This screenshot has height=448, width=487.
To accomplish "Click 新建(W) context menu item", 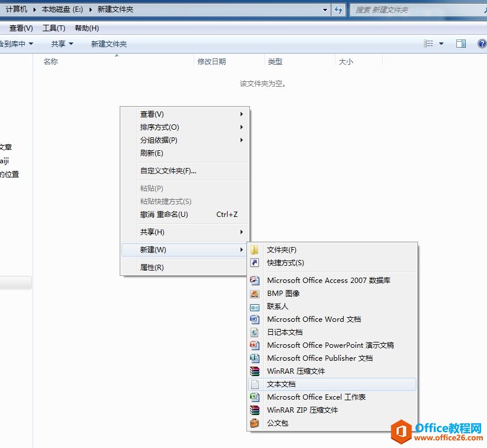I will (185, 250).
